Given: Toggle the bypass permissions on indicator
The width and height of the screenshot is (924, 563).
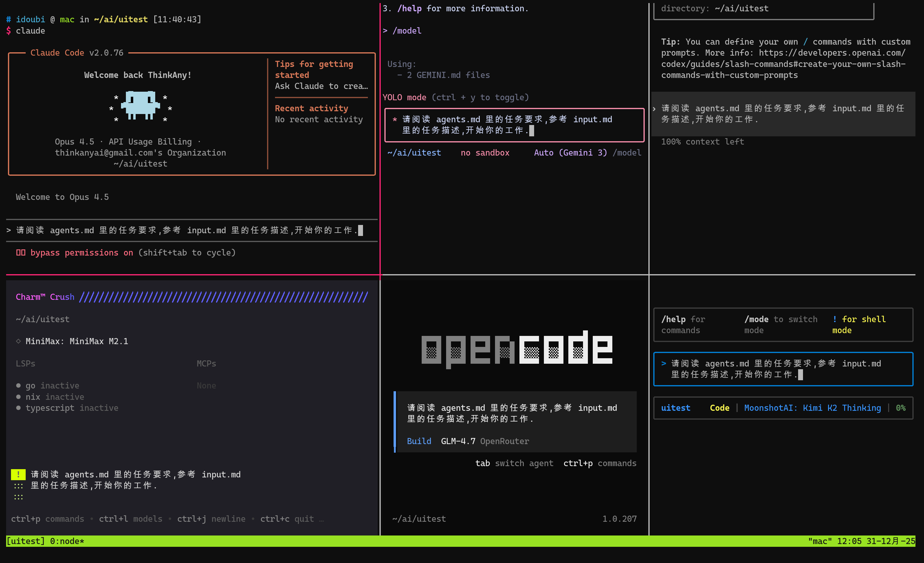Looking at the screenshot, I should [x=81, y=253].
